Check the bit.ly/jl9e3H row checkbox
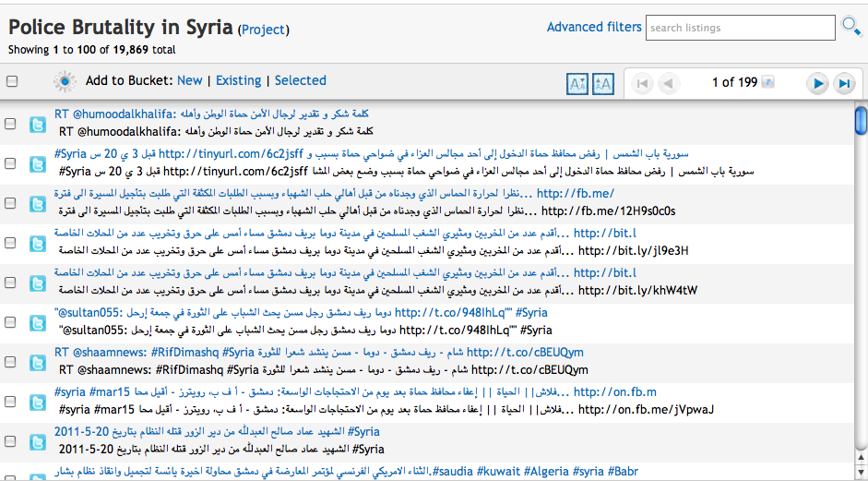The image size is (868, 481). pyautogui.click(x=10, y=243)
